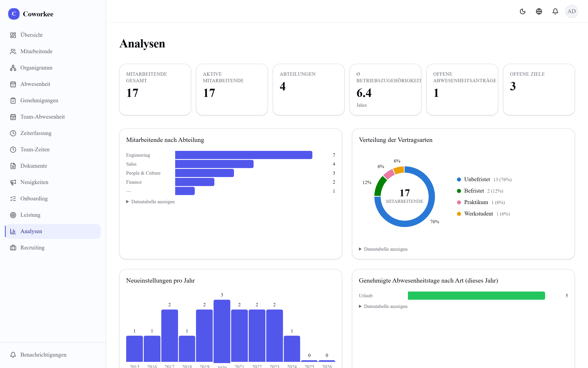Click the Übersicht dashboard icon

(x=13, y=35)
